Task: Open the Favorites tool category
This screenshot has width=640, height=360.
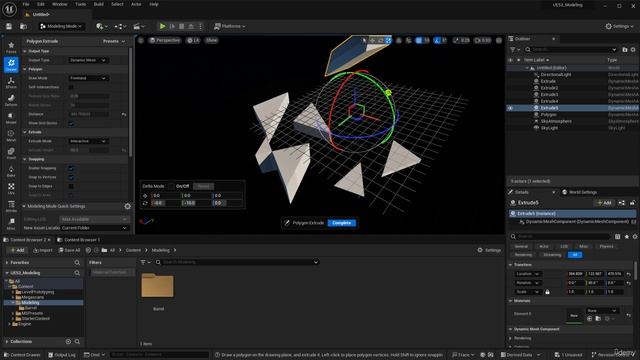Action: pos(11,47)
